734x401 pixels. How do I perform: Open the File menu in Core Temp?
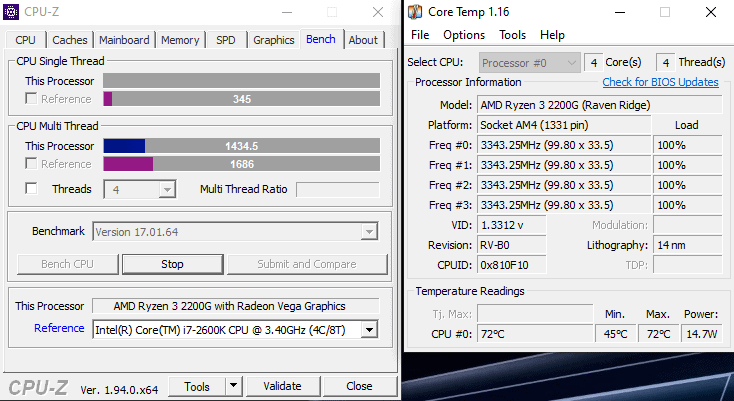[420, 35]
